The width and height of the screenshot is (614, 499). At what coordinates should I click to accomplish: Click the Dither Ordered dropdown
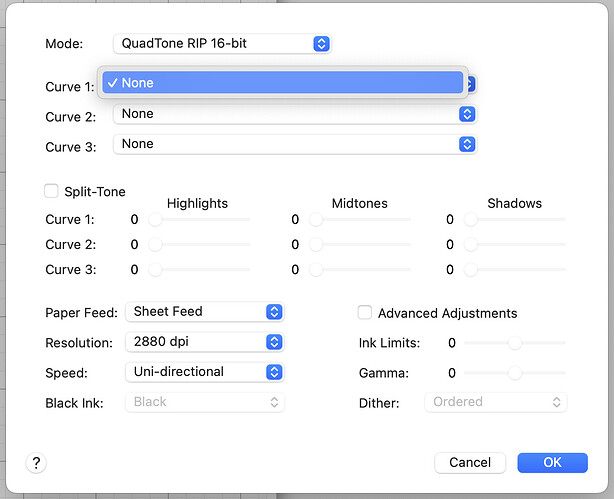pos(495,402)
